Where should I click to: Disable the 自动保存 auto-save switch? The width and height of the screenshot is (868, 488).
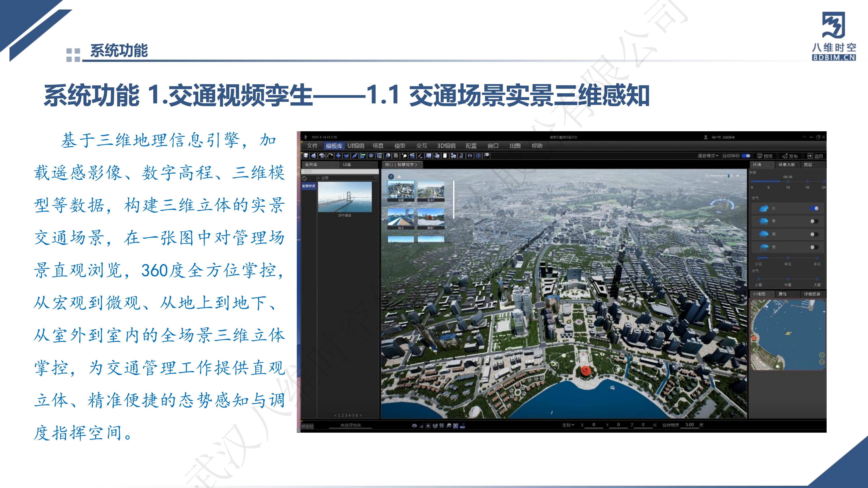tap(746, 156)
